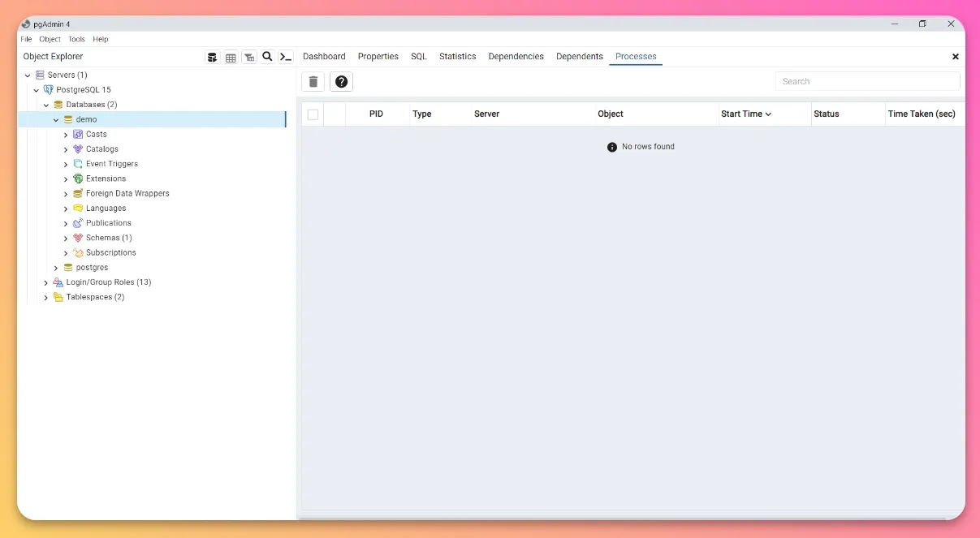Open the File menu
The height and width of the screenshot is (538, 980).
coord(26,39)
